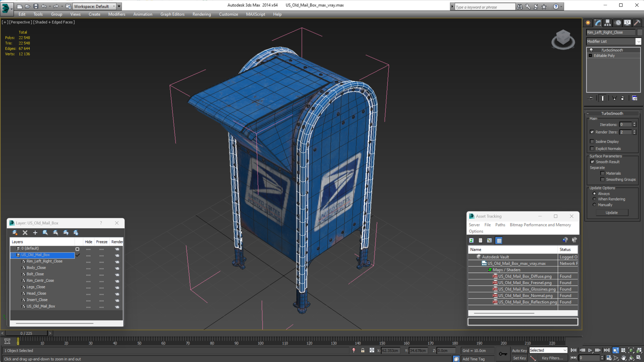Toggle Smooth Result checkbox
The width and height of the screenshot is (644, 362).
[592, 162]
